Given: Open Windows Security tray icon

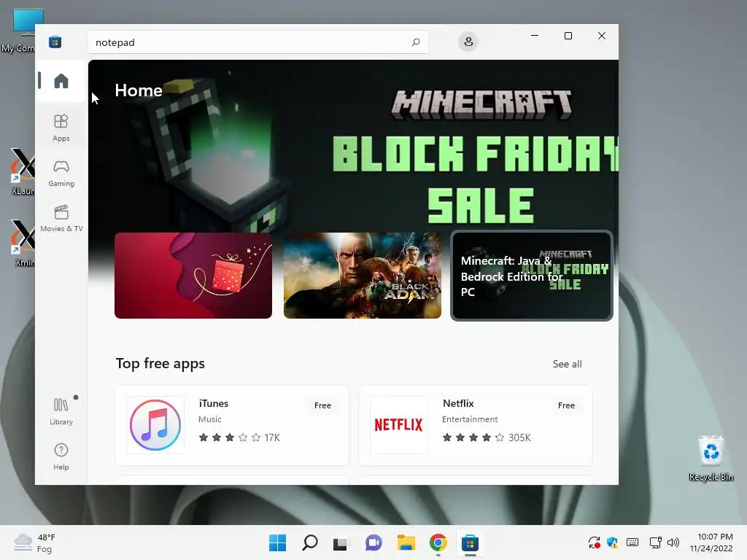Looking at the screenshot, I should click(612, 542).
